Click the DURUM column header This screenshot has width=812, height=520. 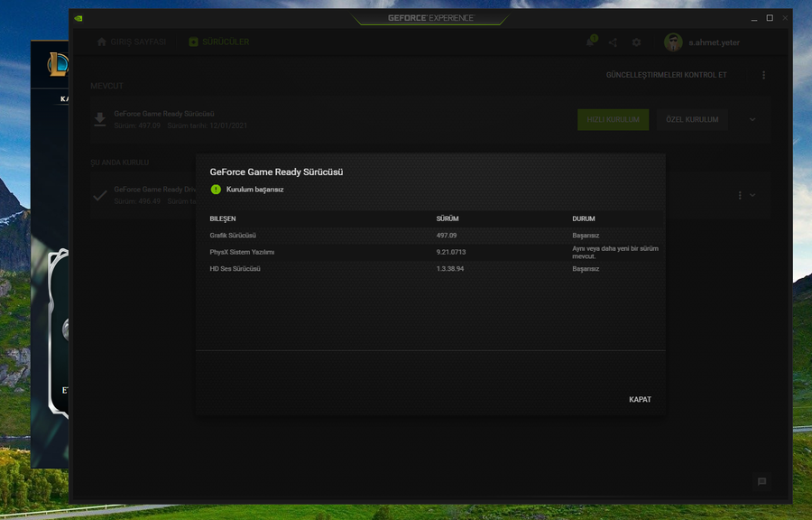[x=583, y=219]
